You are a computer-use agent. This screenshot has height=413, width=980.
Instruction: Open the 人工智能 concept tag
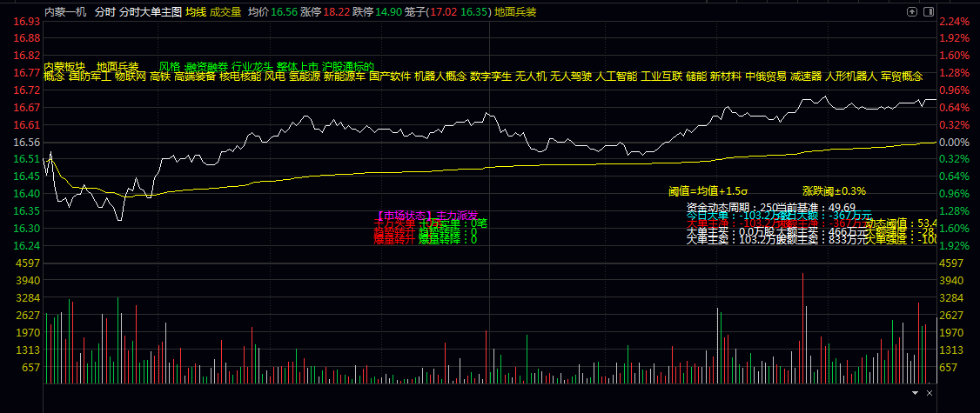pyautogui.click(x=617, y=77)
